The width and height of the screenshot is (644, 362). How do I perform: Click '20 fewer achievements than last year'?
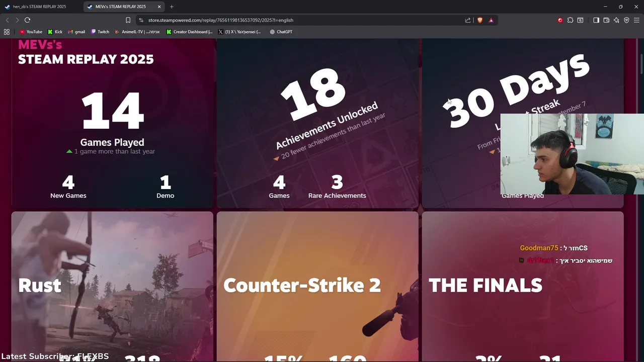click(x=333, y=136)
